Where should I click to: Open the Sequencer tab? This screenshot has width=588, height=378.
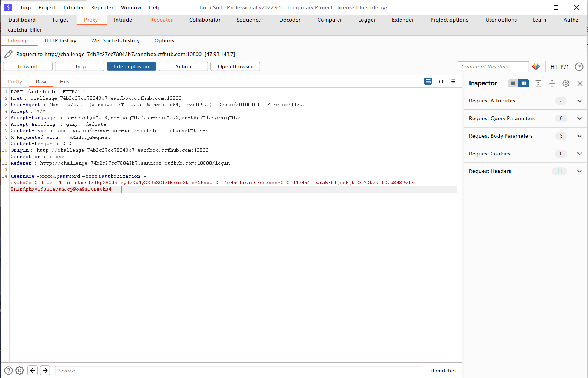pyautogui.click(x=250, y=20)
